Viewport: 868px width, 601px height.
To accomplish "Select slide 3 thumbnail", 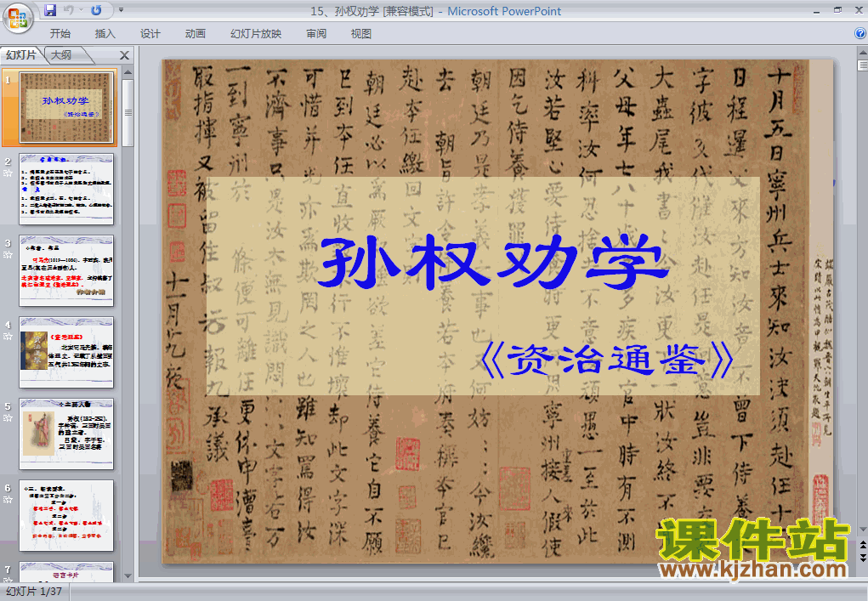I will coord(66,270).
